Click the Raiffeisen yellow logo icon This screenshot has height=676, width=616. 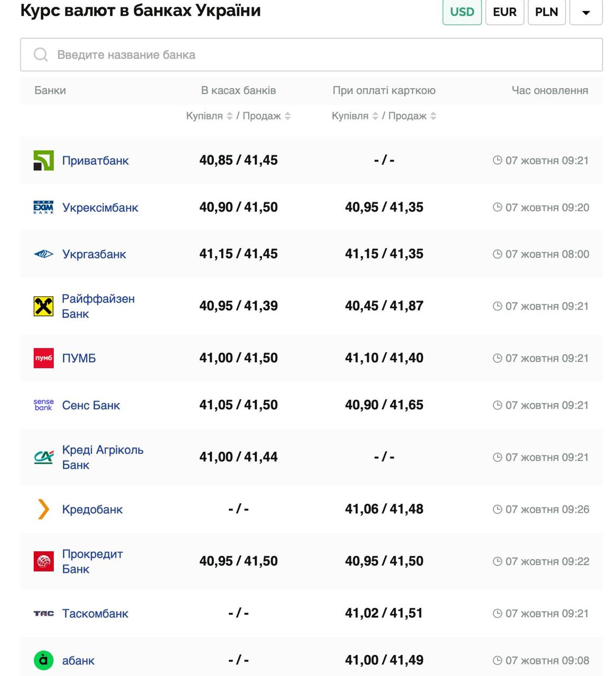[x=43, y=306]
